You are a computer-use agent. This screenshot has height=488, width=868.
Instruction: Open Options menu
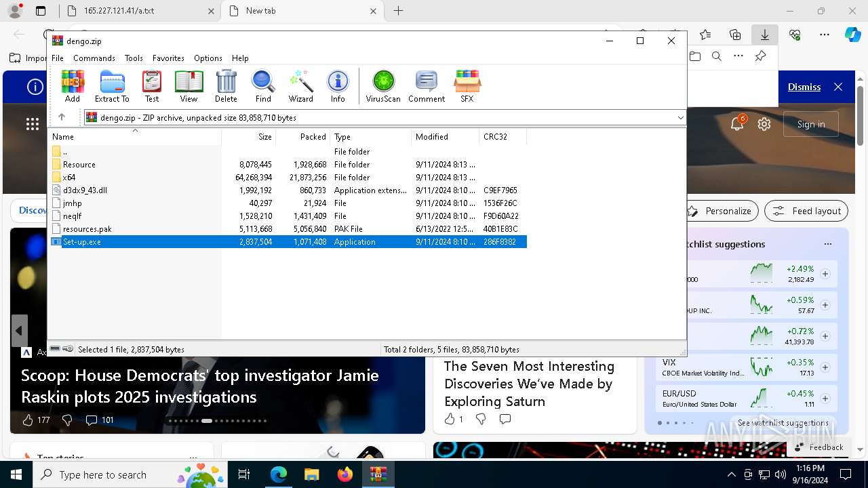[x=208, y=58]
